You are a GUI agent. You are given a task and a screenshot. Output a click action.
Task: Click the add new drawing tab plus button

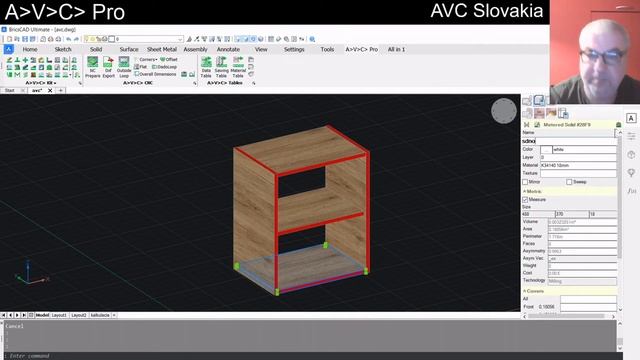60,91
